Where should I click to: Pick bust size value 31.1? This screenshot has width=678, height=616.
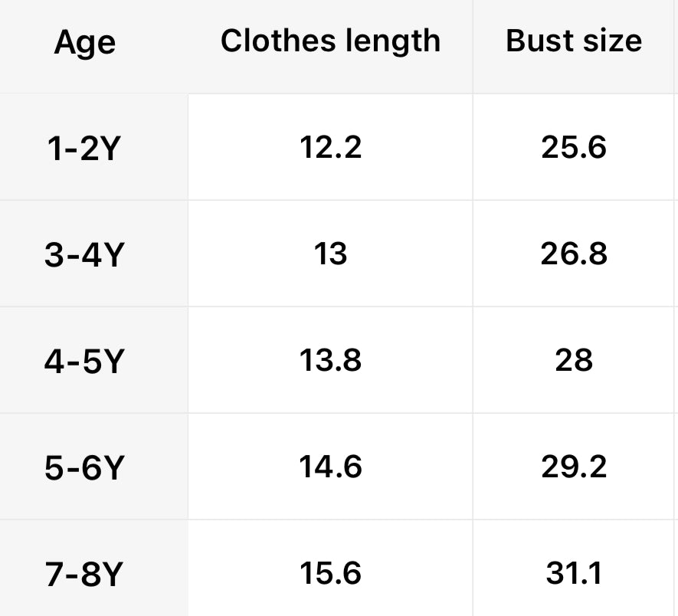tap(574, 573)
